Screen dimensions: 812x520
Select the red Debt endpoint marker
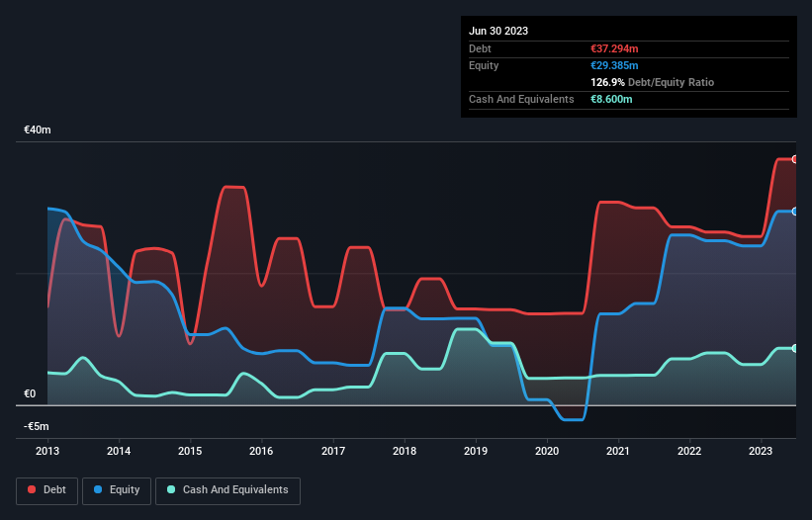[795, 159]
